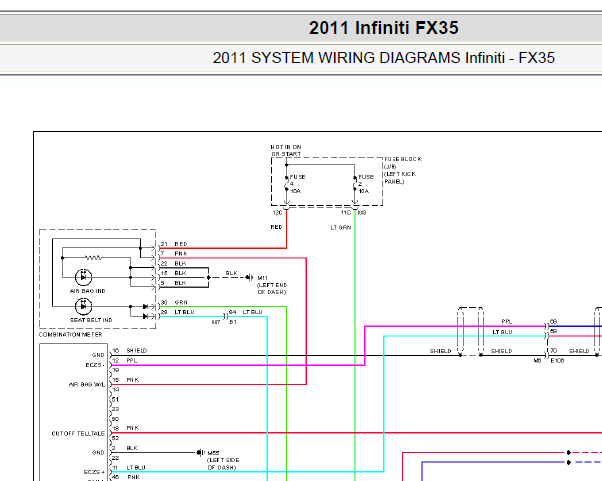Click the 'CUTOFF TELLTALE' terminal label
The image size is (602, 481).
pyautogui.click(x=78, y=433)
